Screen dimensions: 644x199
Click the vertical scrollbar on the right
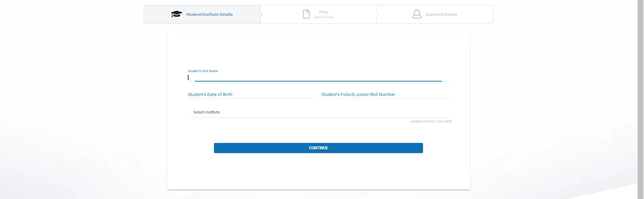640,99
